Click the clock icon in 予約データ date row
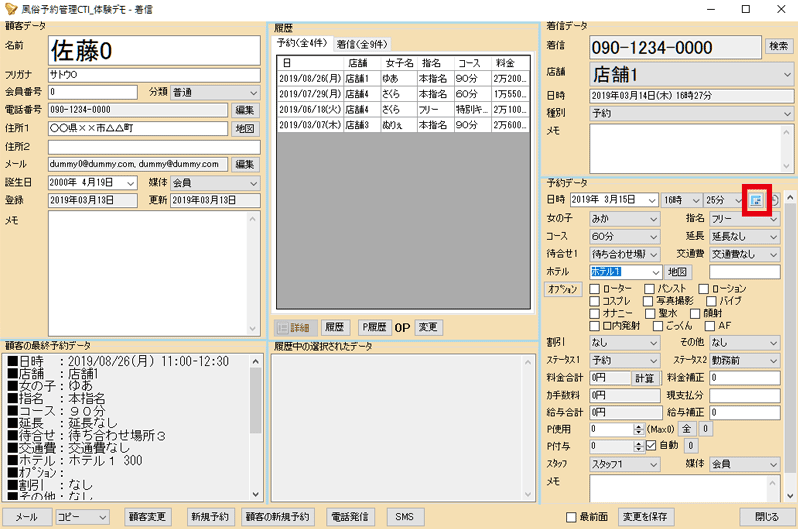 pos(774,200)
